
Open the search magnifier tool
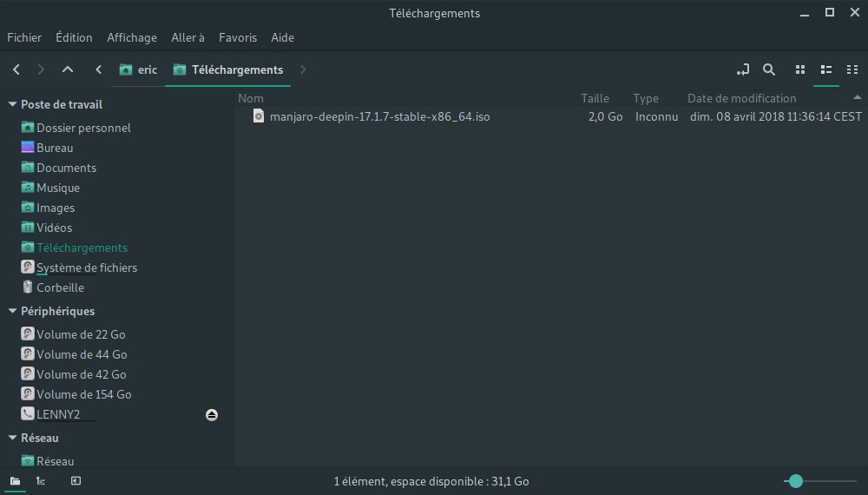(769, 69)
